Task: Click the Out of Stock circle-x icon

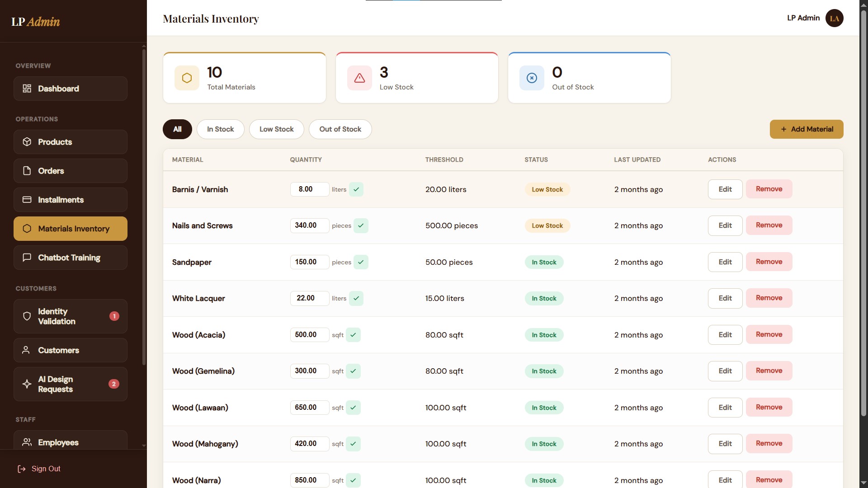Action: 532,78
